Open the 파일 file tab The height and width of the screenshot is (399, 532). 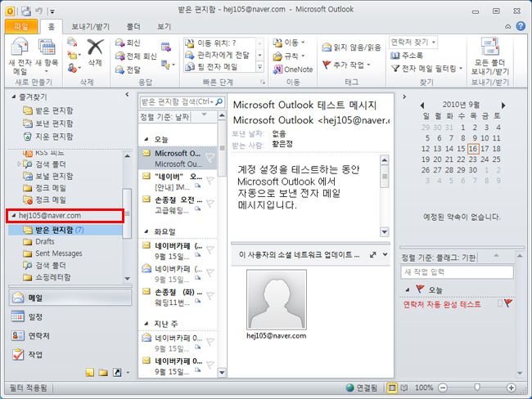tap(21, 26)
